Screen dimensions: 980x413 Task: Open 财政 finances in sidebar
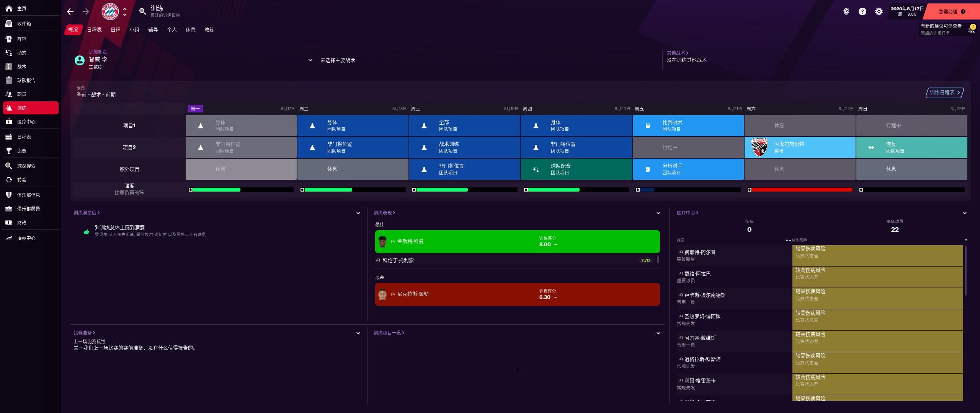coord(21,223)
